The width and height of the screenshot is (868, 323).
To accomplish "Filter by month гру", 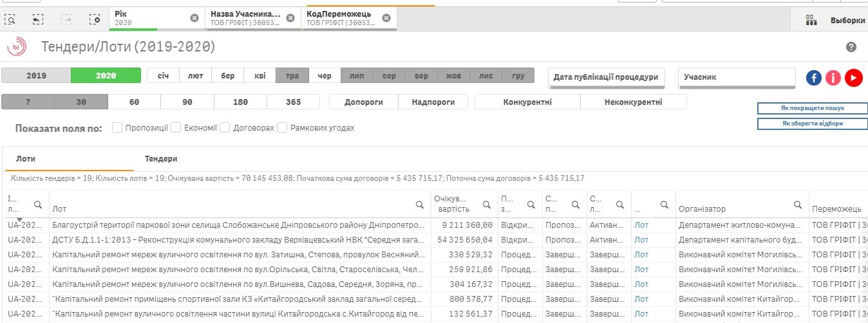I will (518, 76).
